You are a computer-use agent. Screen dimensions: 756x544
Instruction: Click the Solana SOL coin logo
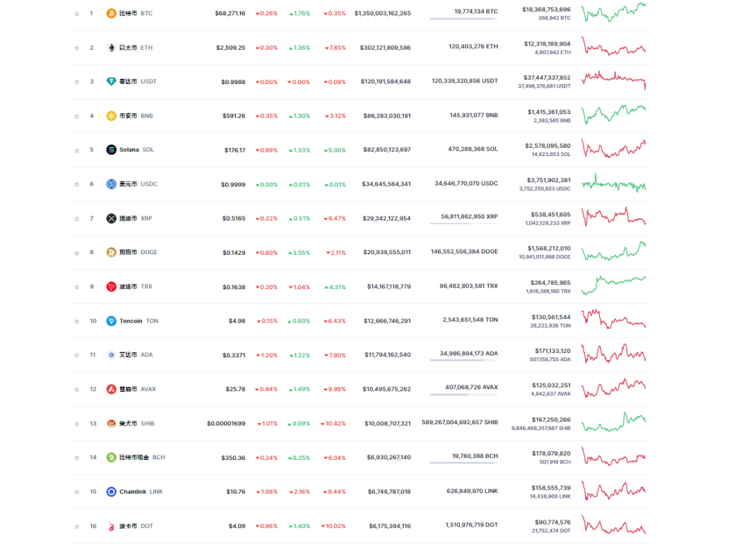pos(111,150)
